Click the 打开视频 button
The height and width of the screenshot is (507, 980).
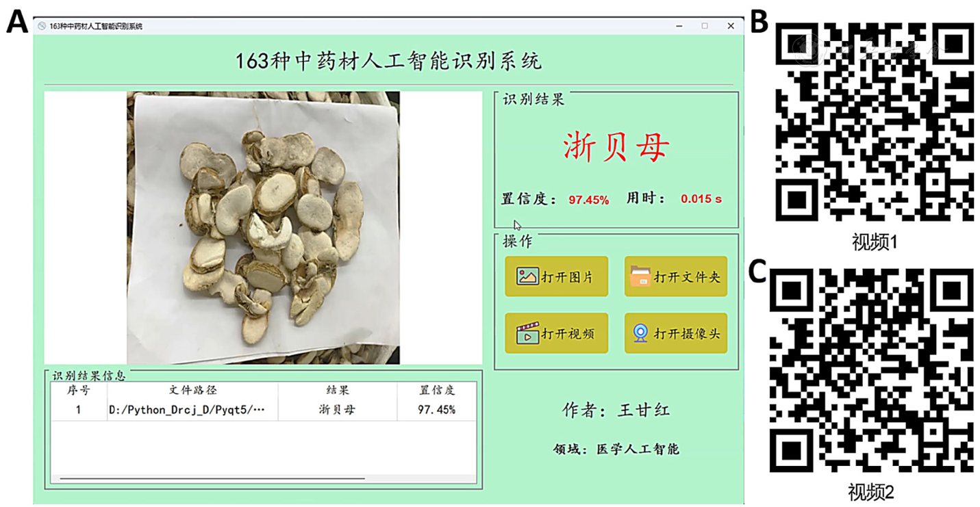(556, 333)
